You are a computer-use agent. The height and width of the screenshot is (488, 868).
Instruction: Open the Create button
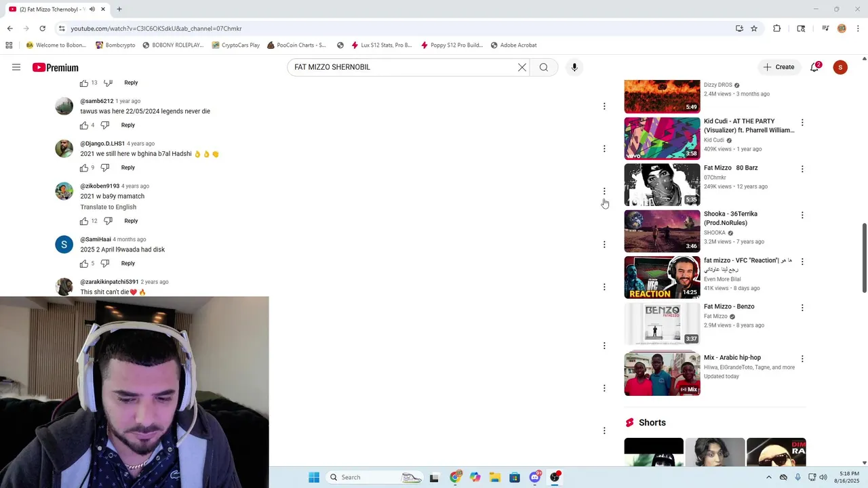tap(778, 67)
